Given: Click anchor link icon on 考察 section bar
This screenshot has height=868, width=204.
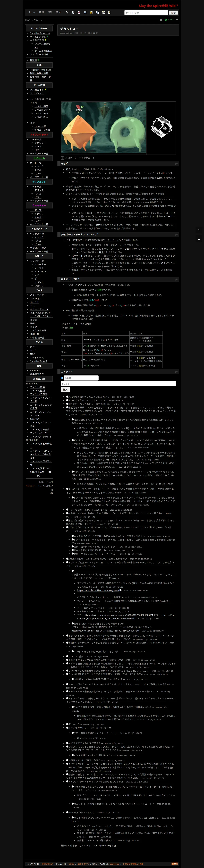Looking at the screenshot, I should [176, 164].
